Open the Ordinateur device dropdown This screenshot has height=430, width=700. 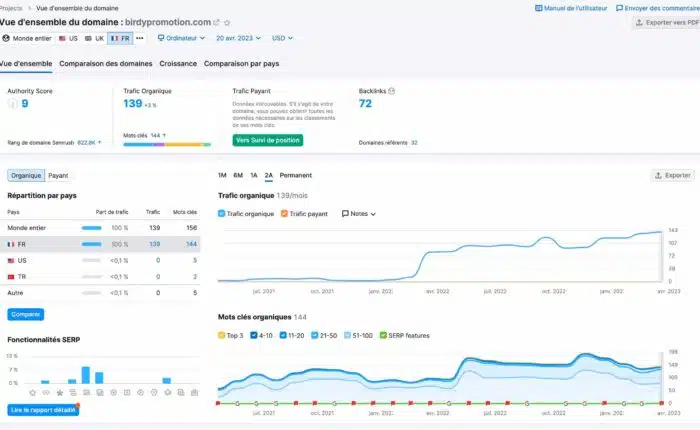(x=180, y=38)
